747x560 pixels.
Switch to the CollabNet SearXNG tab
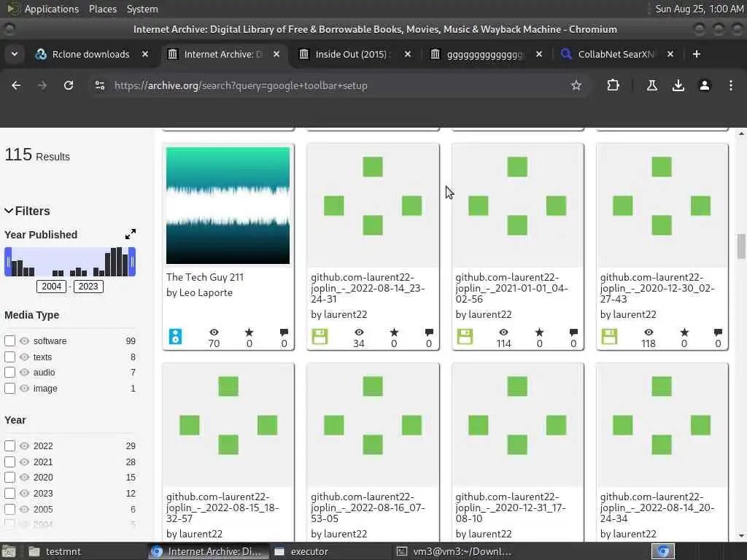(616, 54)
